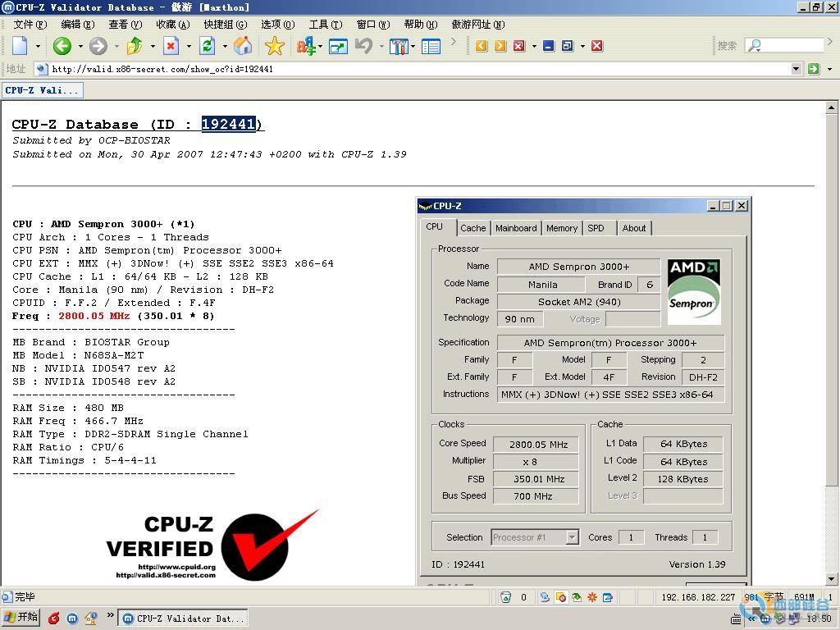Switch to the About tab in CPU-Z
Image resolution: width=840 pixels, height=630 pixels.
click(634, 228)
